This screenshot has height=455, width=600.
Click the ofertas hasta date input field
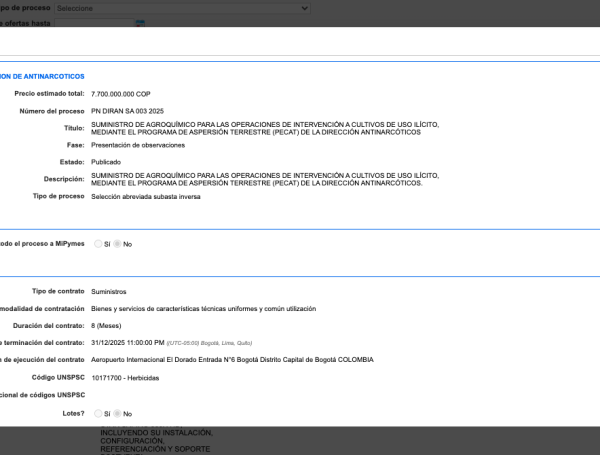pyautogui.click(x=90, y=23)
